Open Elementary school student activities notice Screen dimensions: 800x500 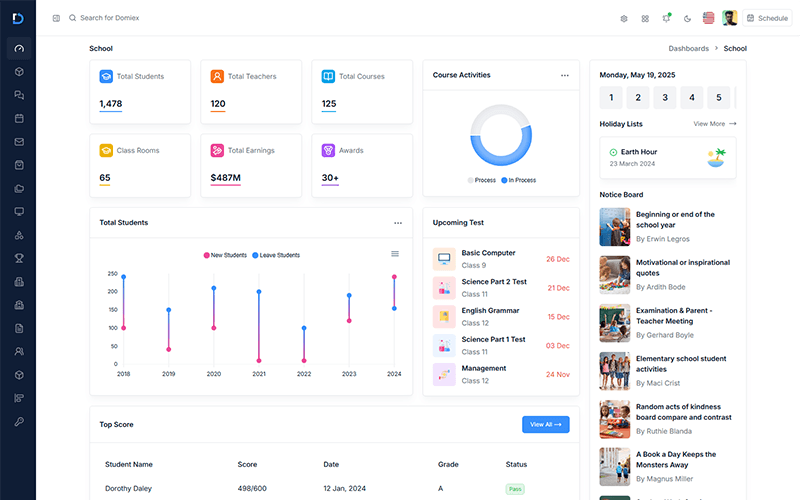click(x=668, y=371)
